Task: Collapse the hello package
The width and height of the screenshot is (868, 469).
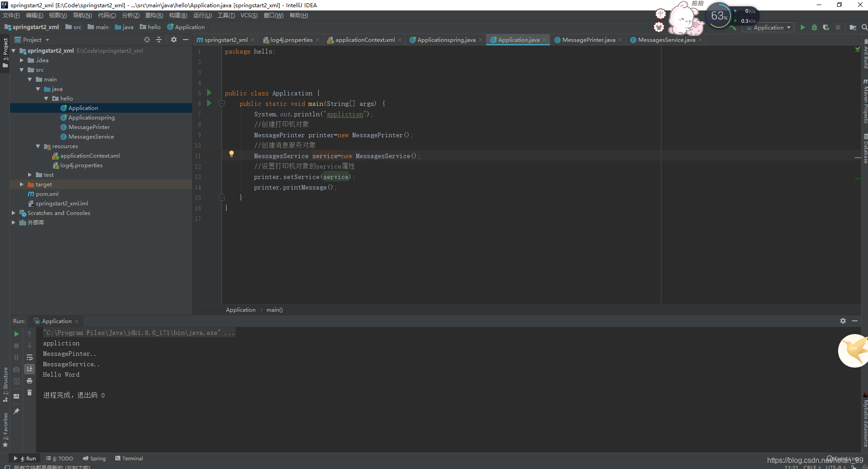Action: pyautogui.click(x=46, y=99)
